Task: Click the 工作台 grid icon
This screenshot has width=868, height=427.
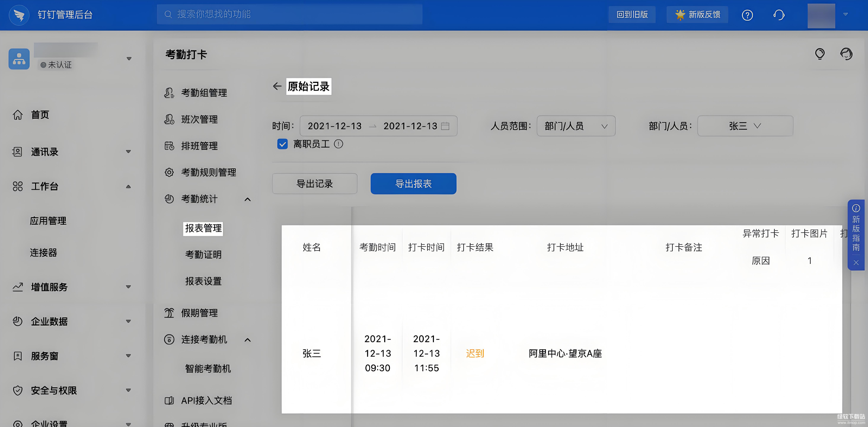Action: (x=17, y=186)
